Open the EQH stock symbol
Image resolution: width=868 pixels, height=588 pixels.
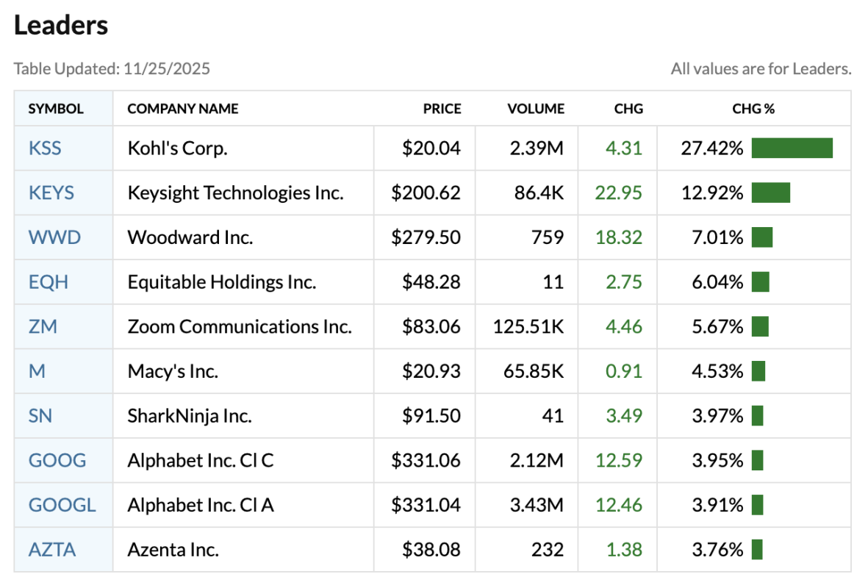(49, 282)
